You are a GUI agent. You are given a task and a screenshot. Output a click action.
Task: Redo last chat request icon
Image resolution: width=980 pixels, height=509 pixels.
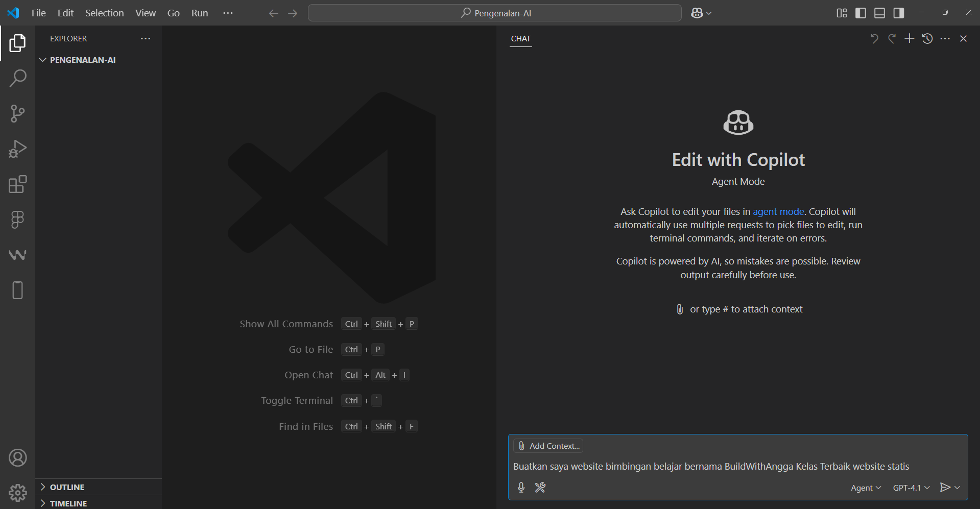coord(892,39)
